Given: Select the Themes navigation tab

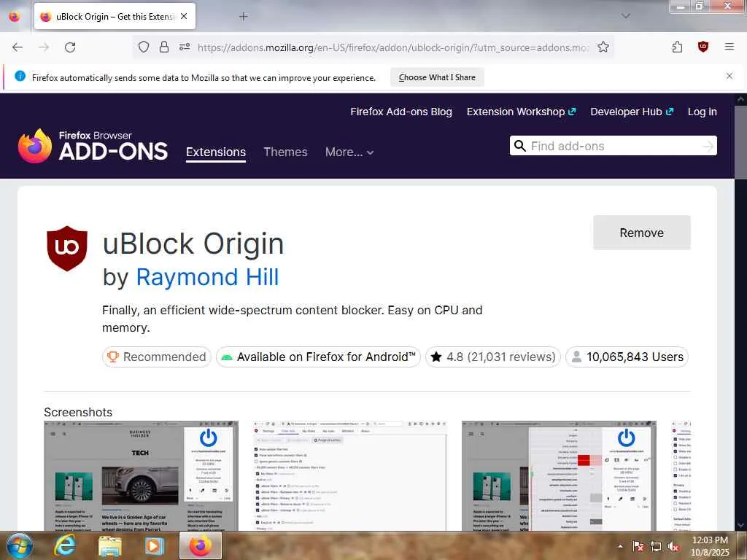Looking at the screenshot, I should click(285, 152).
